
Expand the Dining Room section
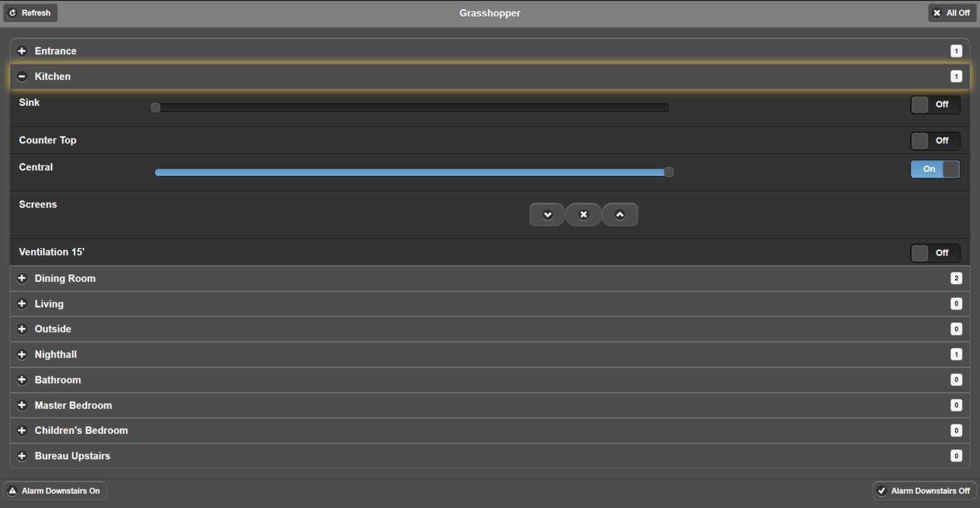65,279
